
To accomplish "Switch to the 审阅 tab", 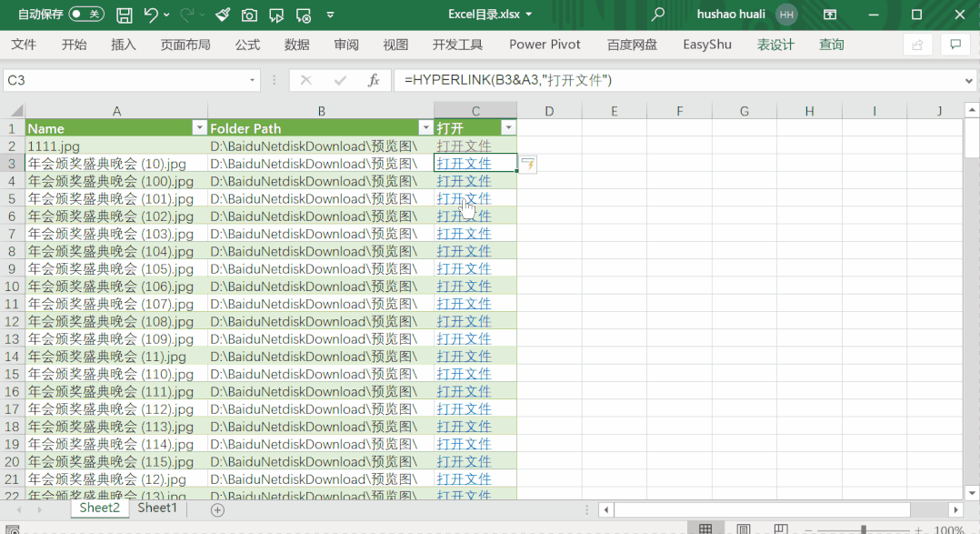I will coord(345,45).
